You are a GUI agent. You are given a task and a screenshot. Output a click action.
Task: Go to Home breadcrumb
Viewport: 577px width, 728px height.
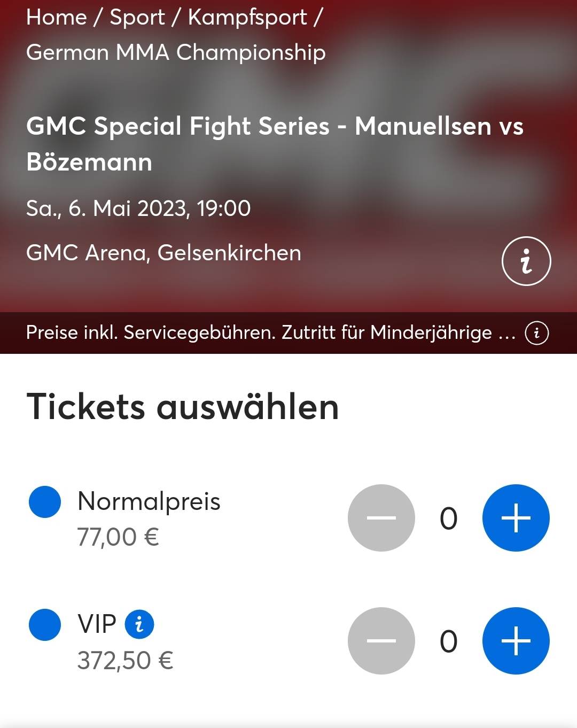click(x=56, y=17)
